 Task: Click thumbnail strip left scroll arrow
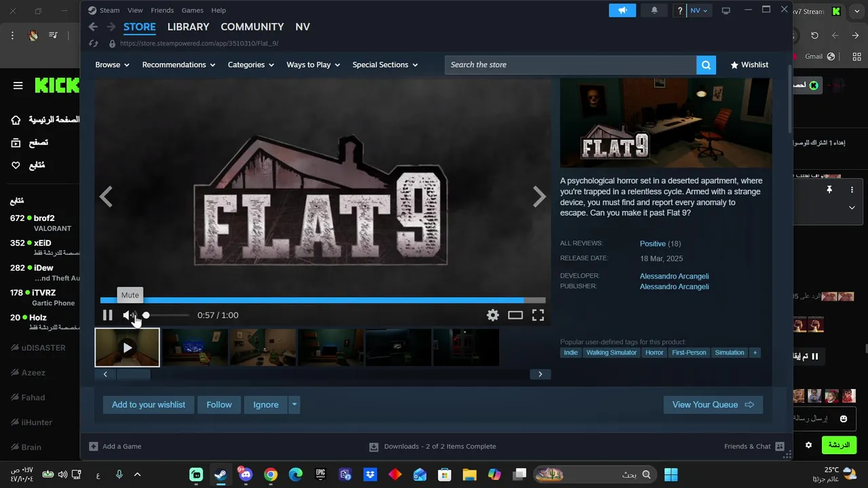point(105,374)
